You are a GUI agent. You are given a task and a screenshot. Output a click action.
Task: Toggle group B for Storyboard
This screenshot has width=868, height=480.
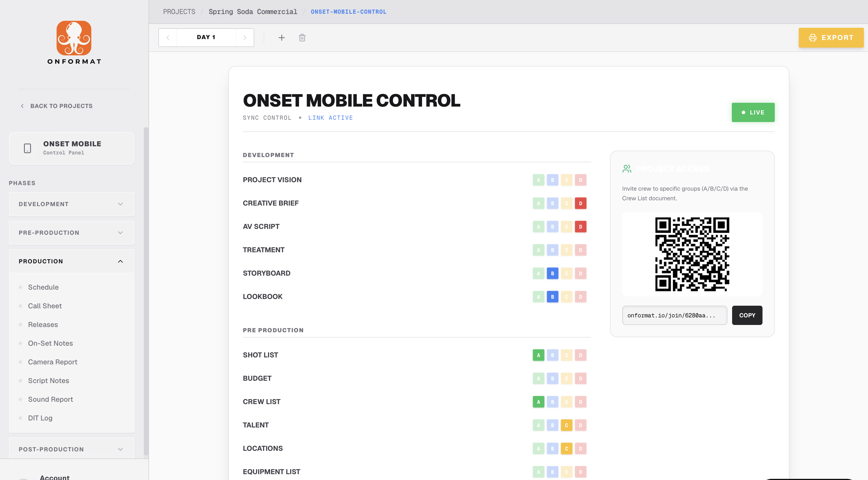(552, 273)
